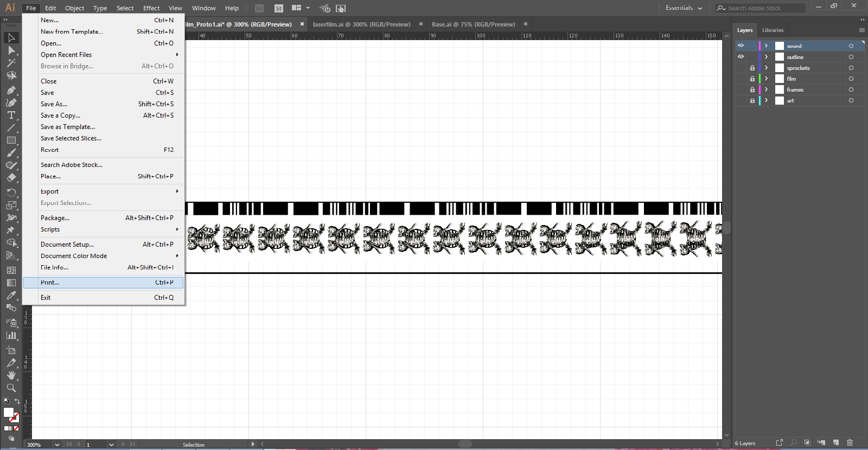Choose Save As from the File menu
The image size is (868, 450).
pos(103,104)
